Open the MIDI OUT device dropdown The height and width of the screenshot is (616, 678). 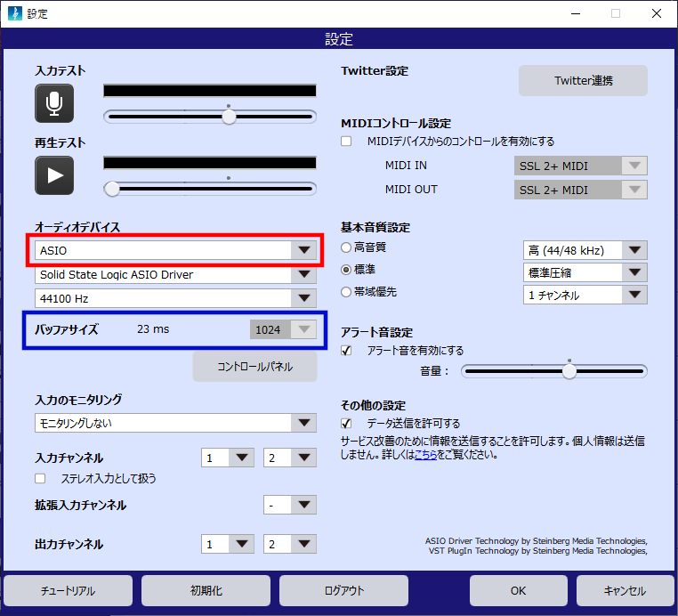coord(581,190)
